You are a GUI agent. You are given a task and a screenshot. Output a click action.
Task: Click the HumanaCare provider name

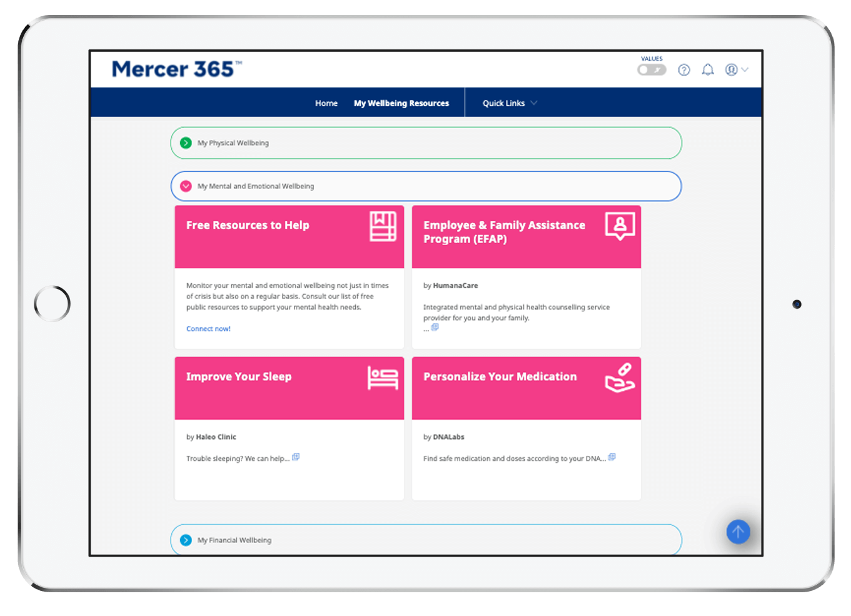pos(455,286)
